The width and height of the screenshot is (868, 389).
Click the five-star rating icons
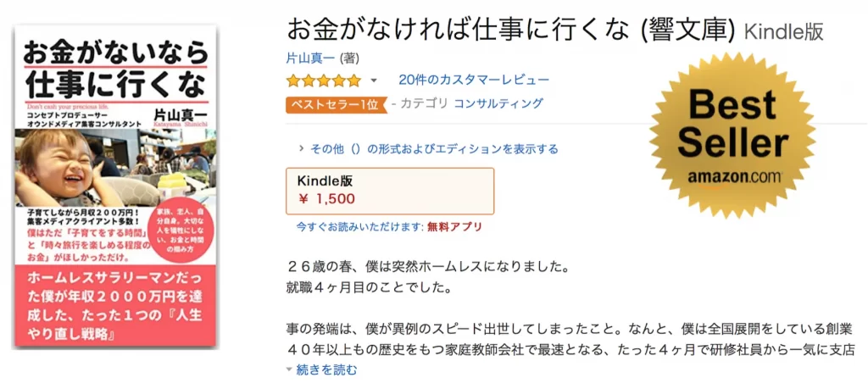[323, 81]
